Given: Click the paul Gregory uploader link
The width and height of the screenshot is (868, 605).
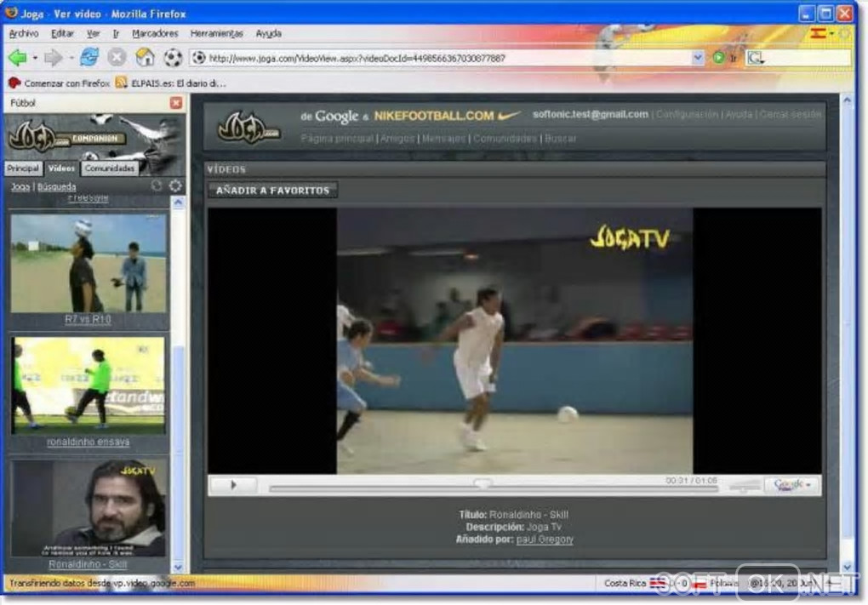Looking at the screenshot, I should (545, 539).
